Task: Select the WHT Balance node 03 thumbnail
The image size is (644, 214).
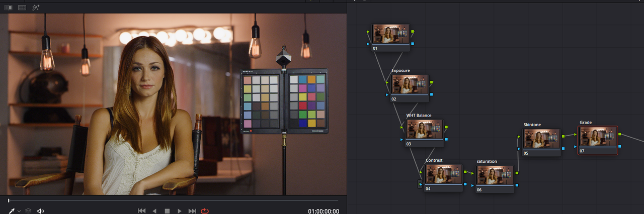Action: click(x=425, y=130)
